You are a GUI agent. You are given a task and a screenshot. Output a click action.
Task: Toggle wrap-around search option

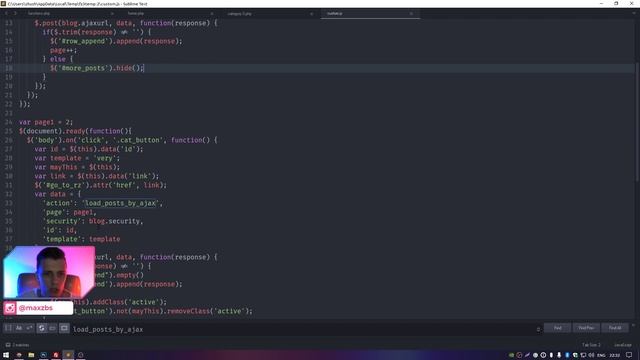(x=42, y=328)
